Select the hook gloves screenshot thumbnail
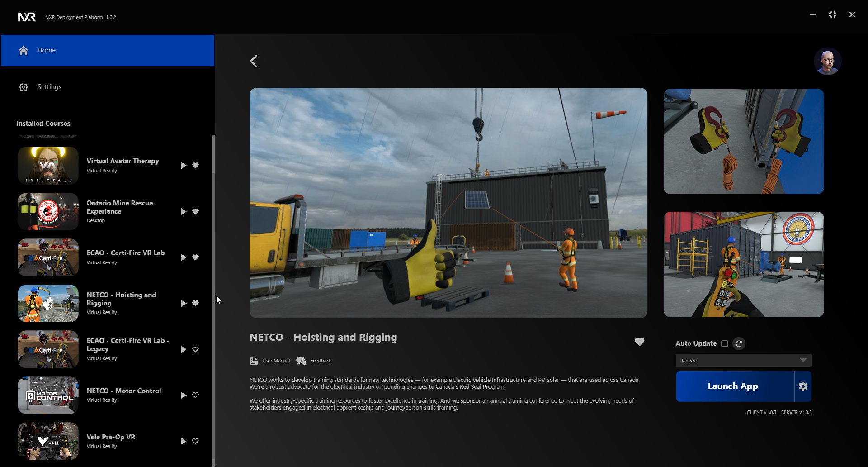The image size is (868, 467). 744,142
